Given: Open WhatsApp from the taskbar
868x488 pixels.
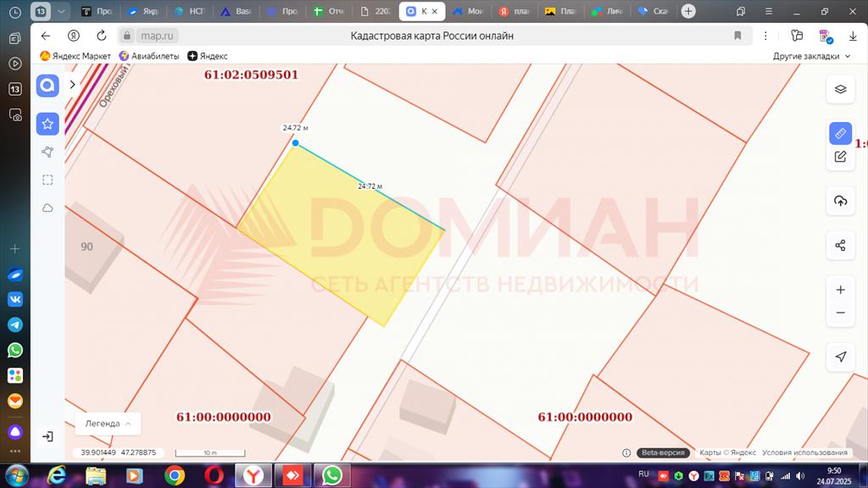Looking at the screenshot, I should click(x=332, y=476).
